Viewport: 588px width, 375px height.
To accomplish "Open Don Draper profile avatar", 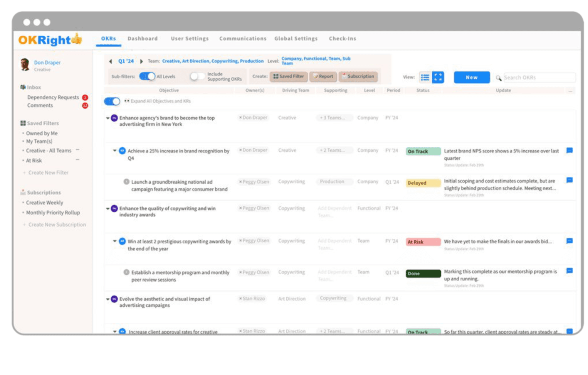I will (25, 65).
